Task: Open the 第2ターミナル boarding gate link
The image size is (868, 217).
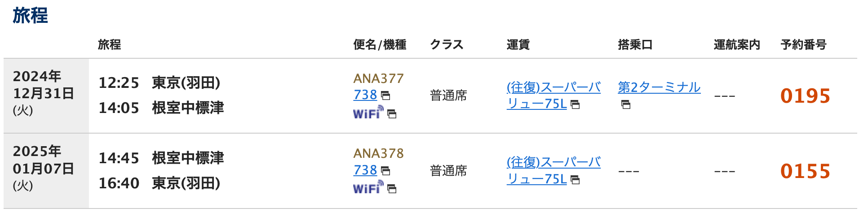Action: click(659, 87)
